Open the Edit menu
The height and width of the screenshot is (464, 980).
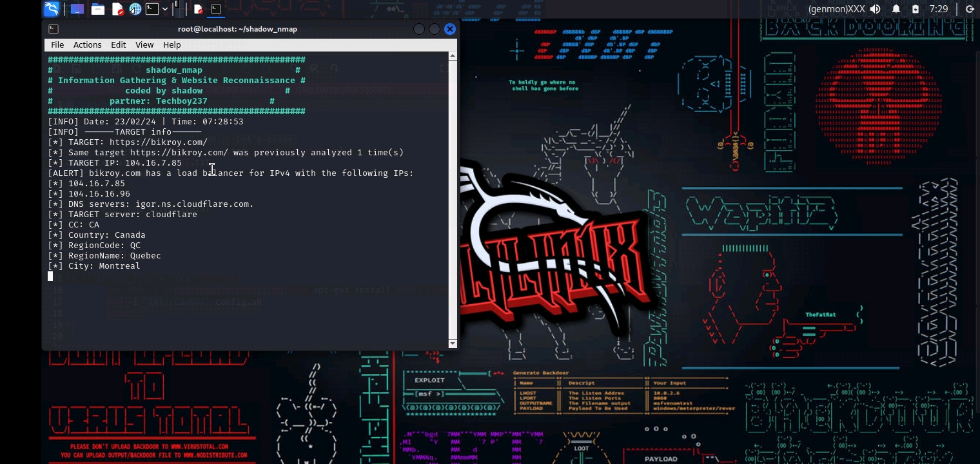(x=118, y=44)
